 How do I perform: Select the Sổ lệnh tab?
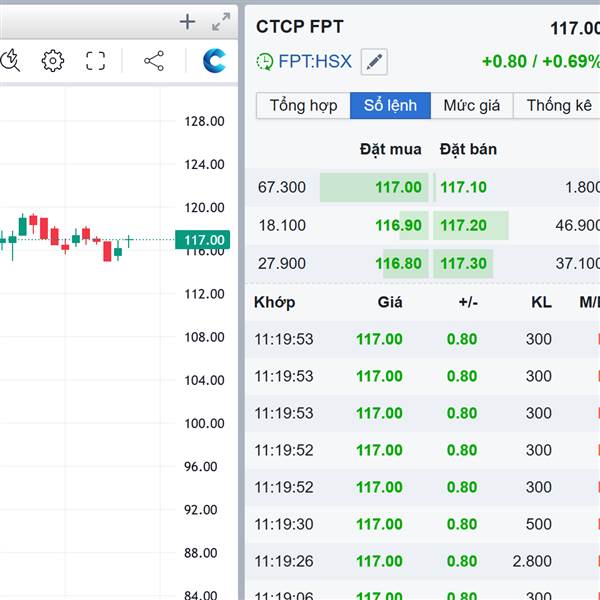click(x=390, y=106)
